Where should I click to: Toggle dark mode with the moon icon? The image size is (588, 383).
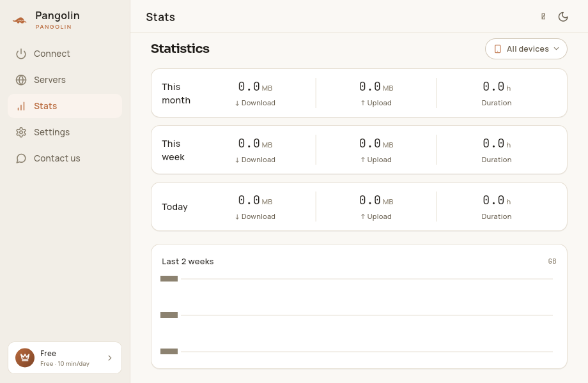(563, 17)
